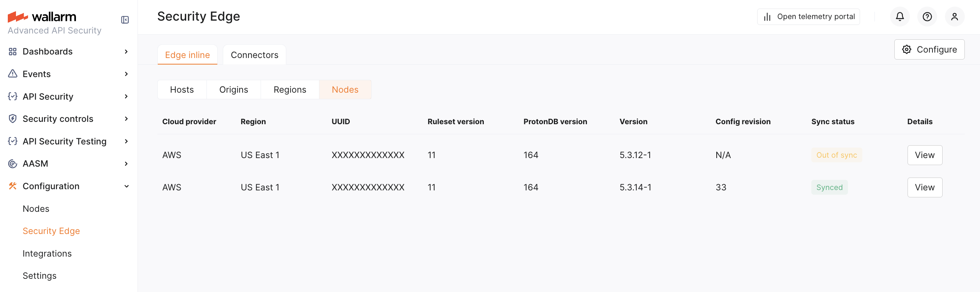Click the Wallarm logo
Viewport: 980px width, 292px height.
pos(42,17)
